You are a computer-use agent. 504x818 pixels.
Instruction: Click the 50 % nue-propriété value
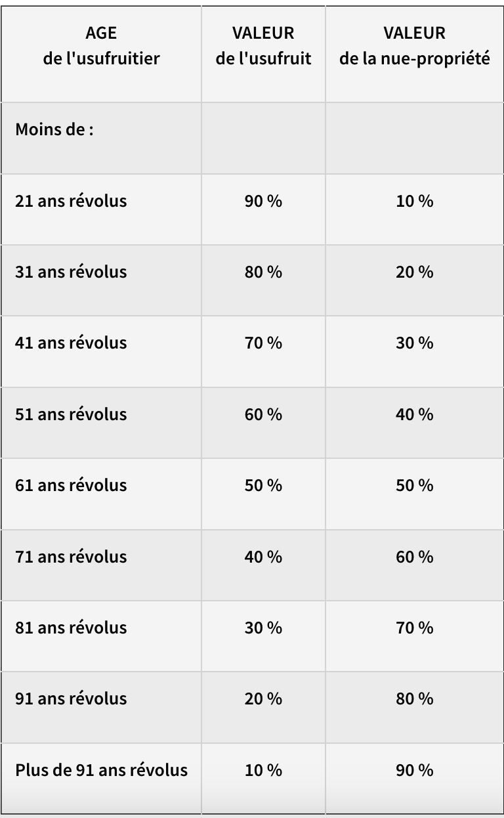click(x=414, y=485)
